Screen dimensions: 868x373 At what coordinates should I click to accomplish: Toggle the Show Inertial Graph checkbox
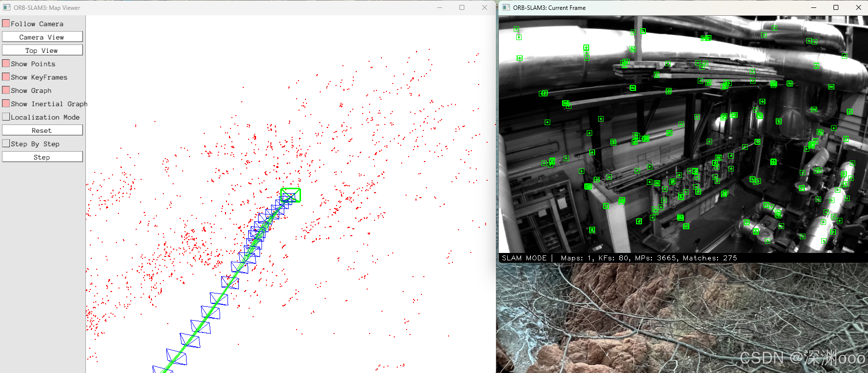[6, 103]
